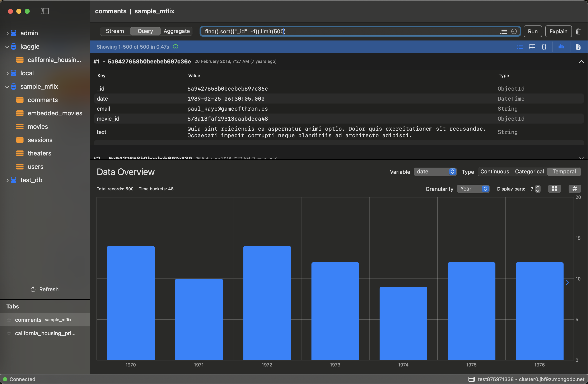588x384 pixels.
Task: Open query history clock icon
Action: click(514, 31)
